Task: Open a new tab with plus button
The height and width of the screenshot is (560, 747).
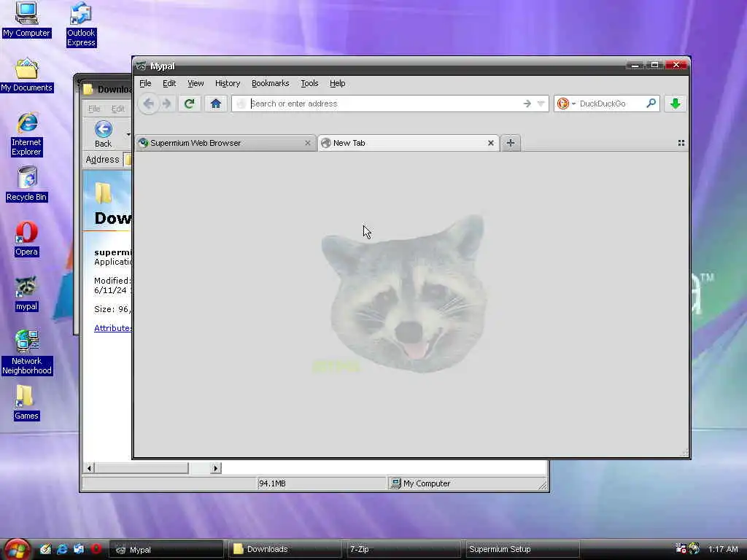Action: click(x=510, y=143)
